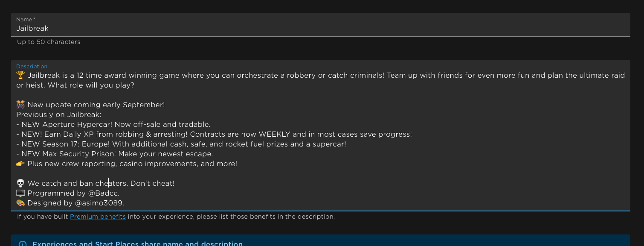
Task: Click the group emoji before the update announcement
Action: [x=20, y=104]
